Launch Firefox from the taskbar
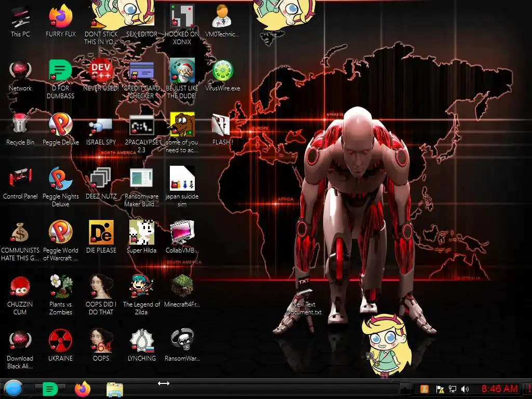Viewport: 532px width, 399px height. (83, 389)
